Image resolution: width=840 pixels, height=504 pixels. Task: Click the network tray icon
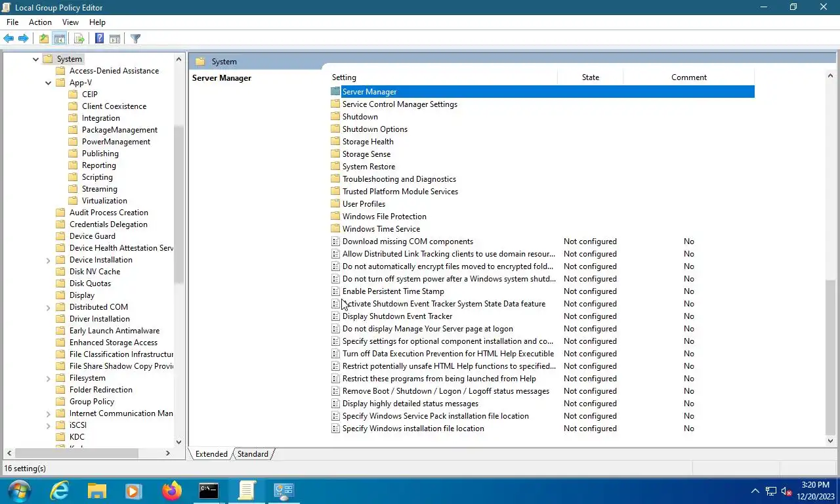click(771, 492)
